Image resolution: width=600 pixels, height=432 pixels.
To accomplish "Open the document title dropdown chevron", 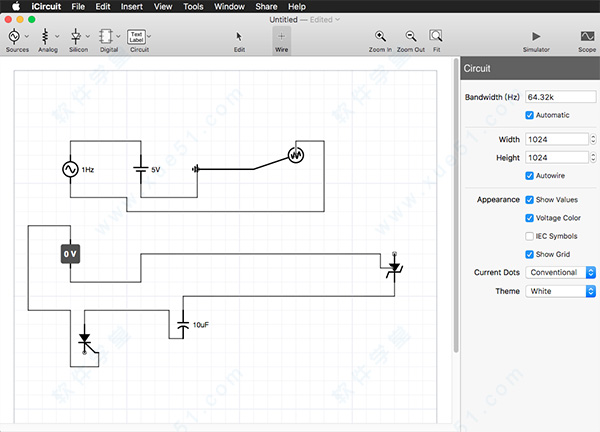I will tap(338, 20).
